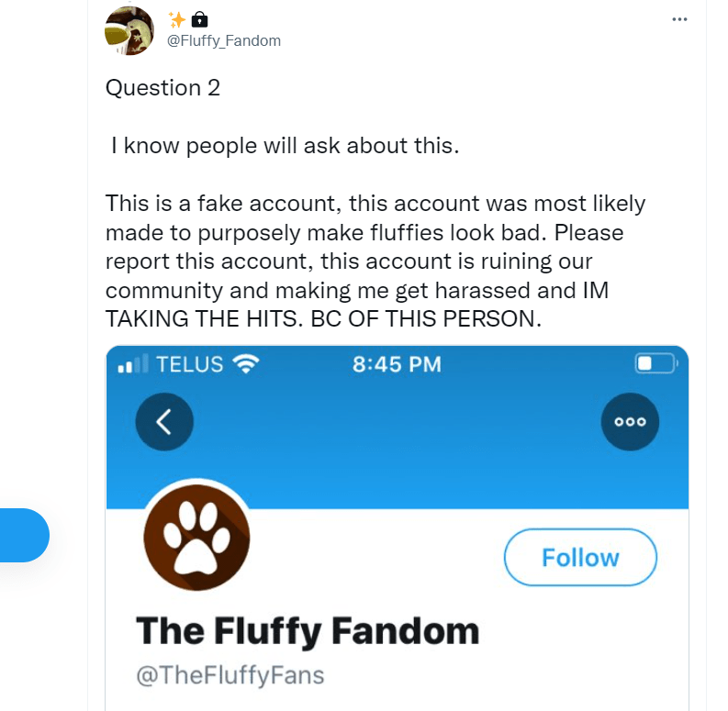The image size is (728, 711).
Task: Click the sparkles emoji display name
Action: point(177,19)
